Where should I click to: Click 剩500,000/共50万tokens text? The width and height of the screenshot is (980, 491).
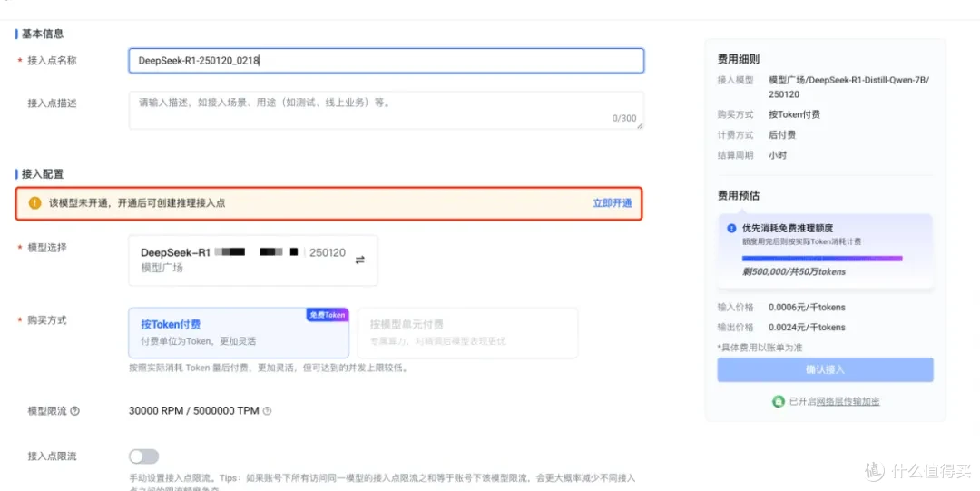coord(794,271)
